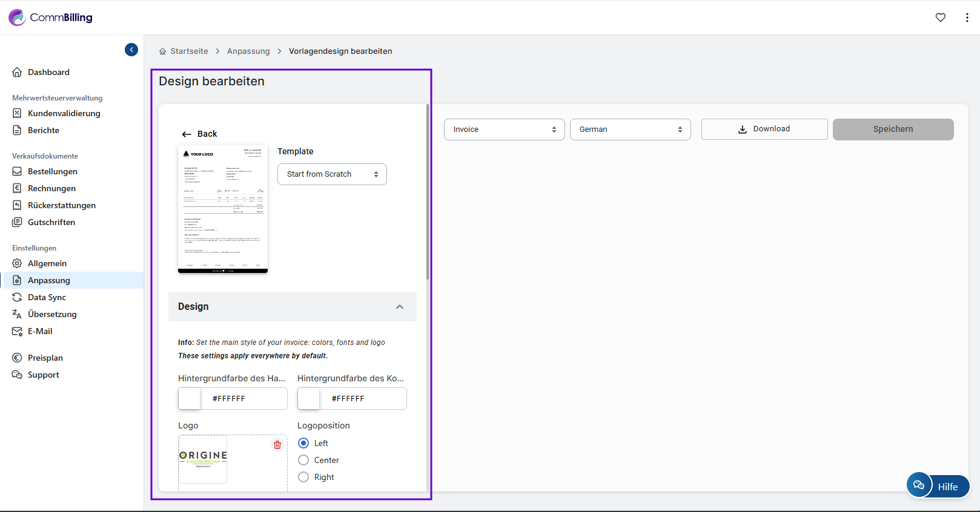980x512 pixels.
Task: Click Anpassung in the breadcrumb
Action: point(248,51)
